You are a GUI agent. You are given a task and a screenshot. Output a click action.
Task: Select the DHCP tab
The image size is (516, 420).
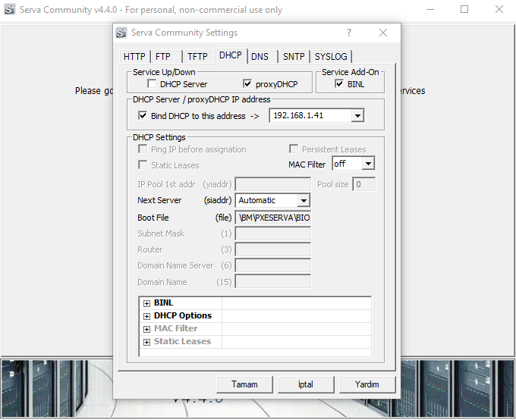pyautogui.click(x=231, y=55)
